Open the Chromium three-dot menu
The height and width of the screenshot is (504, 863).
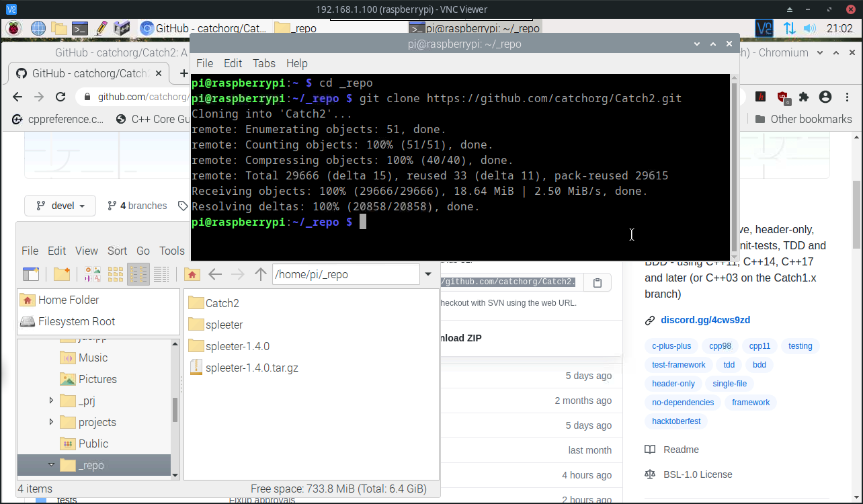pyautogui.click(x=847, y=97)
